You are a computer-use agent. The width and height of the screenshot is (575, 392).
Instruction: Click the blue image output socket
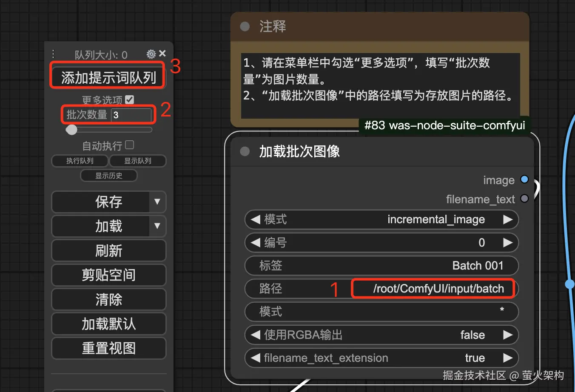pyautogui.click(x=524, y=179)
